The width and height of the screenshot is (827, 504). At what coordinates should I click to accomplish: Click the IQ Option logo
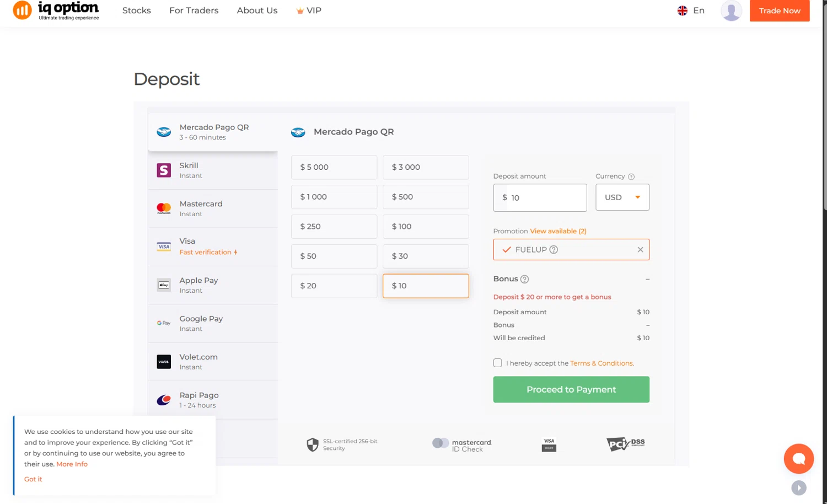tap(56, 10)
